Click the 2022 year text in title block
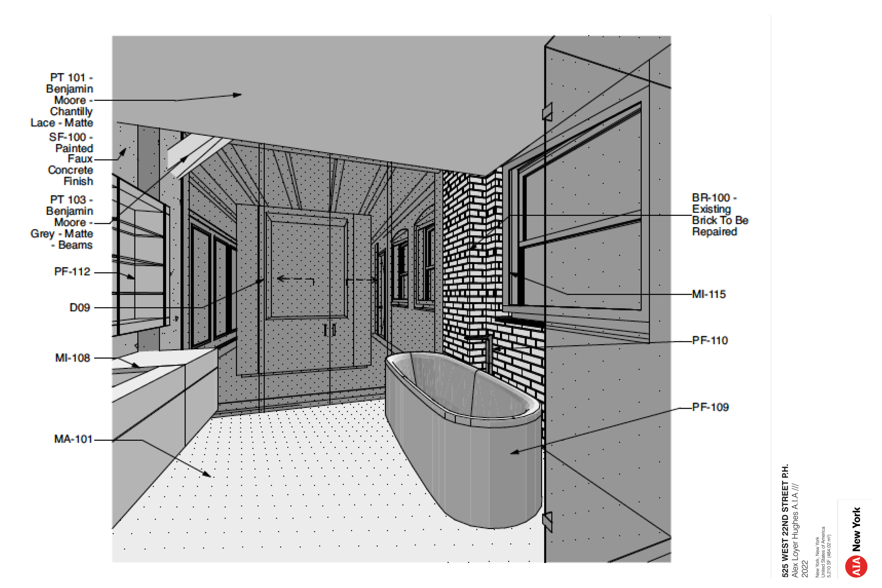 [x=804, y=569]
